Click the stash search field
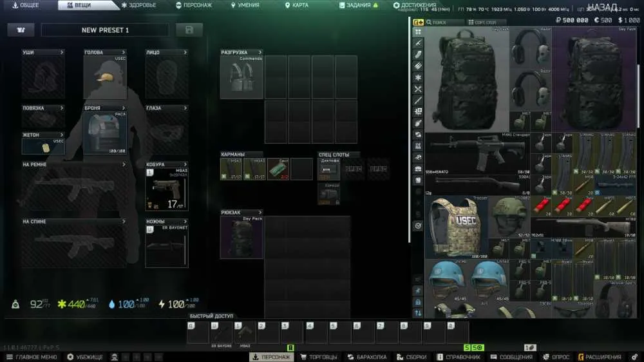644x362 pixels. [444, 22]
